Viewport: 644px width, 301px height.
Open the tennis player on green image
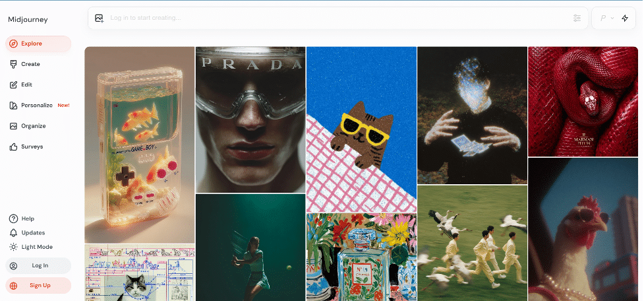[250, 248]
